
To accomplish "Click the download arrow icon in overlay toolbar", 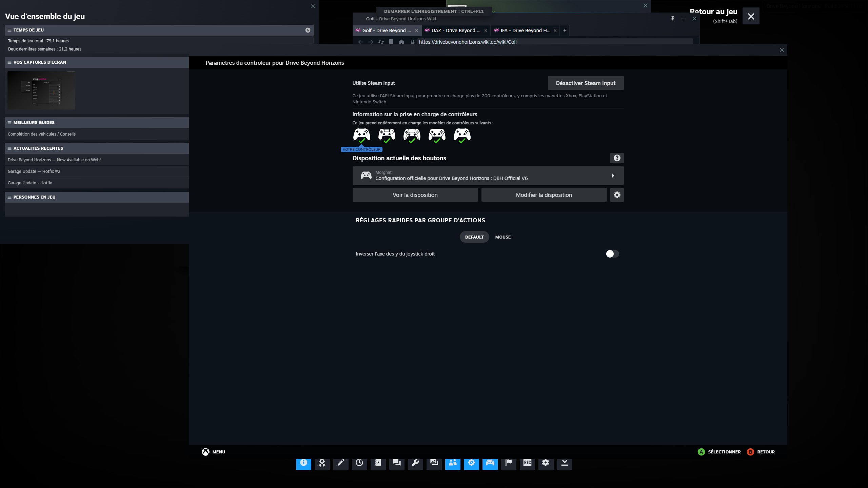I will click(x=565, y=463).
